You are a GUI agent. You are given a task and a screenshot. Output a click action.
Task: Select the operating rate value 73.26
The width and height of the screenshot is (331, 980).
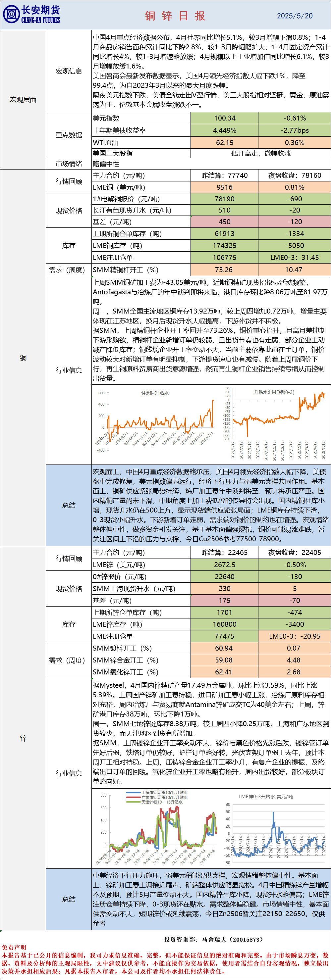[224, 270]
